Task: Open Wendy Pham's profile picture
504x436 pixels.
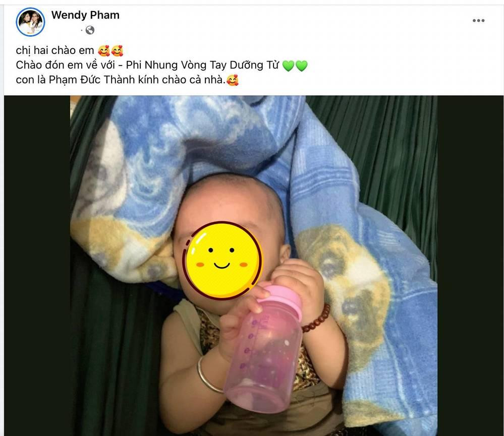Action: click(30, 22)
